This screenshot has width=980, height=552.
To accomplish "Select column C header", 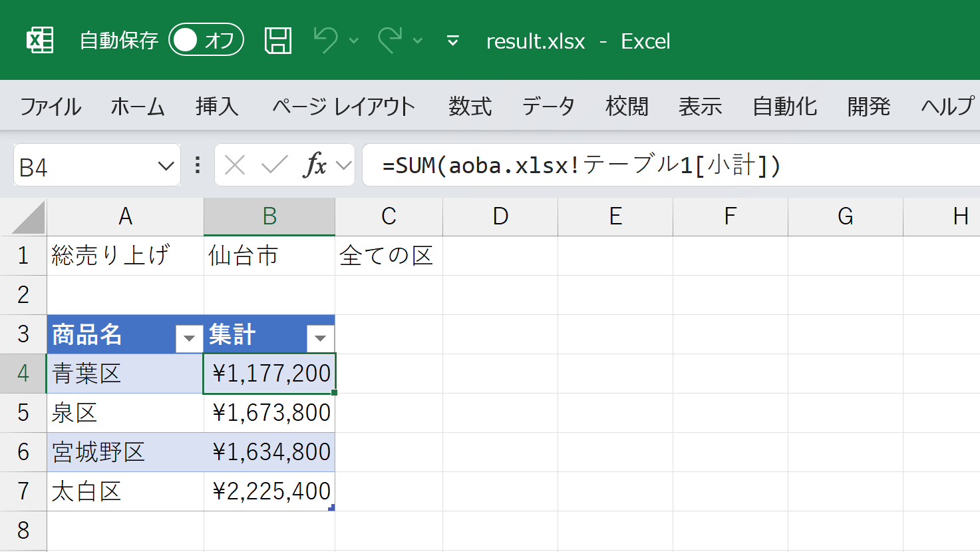I will click(389, 217).
